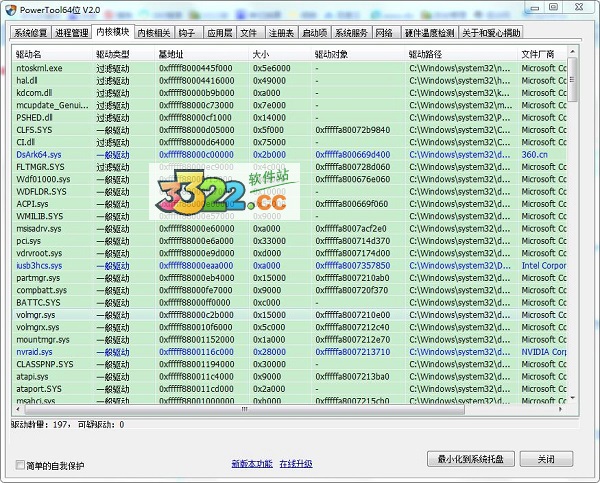Go to the 内核相关 tab
The width and height of the screenshot is (600, 483).
coord(154,33)
